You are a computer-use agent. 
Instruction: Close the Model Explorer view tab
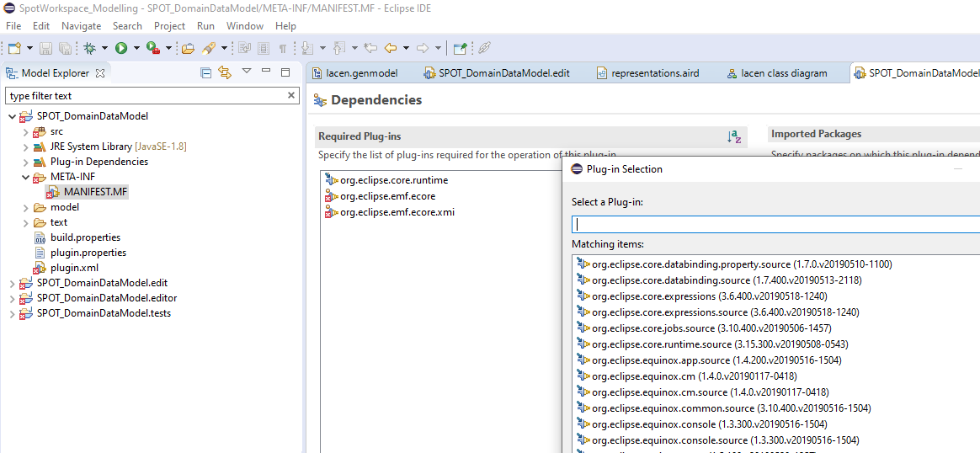(100, 73)
